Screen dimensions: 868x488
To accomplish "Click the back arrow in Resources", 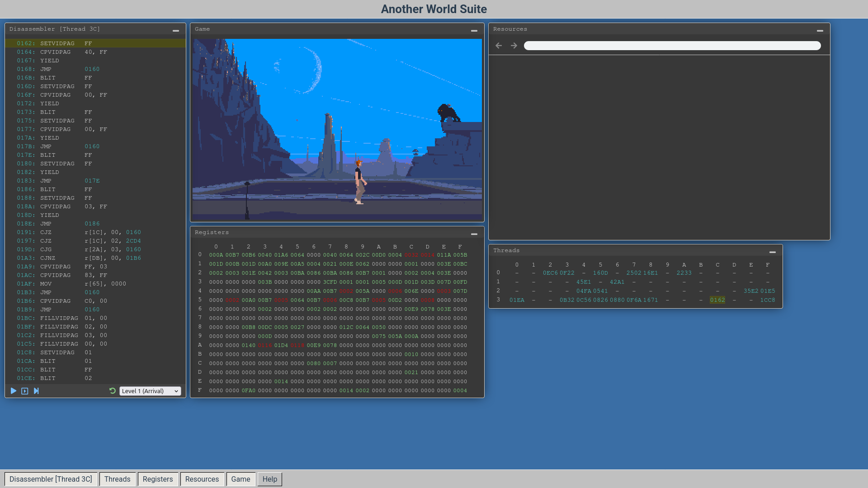I will click(x=499, y=46).
